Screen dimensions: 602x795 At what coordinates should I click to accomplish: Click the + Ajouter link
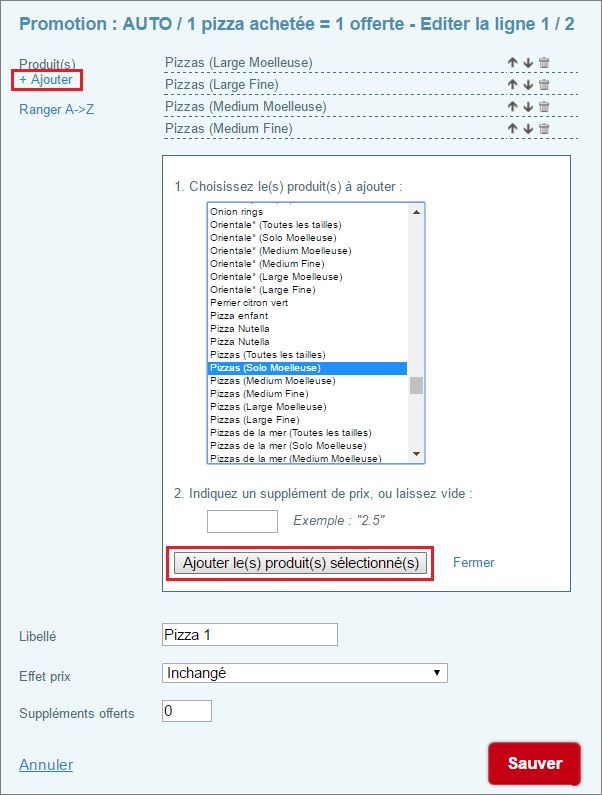(45, 79)
